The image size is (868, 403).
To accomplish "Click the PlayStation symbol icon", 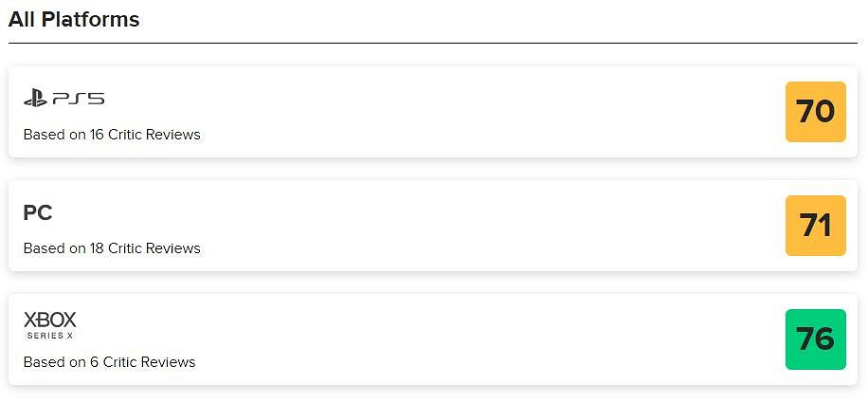I will point(35,98).
